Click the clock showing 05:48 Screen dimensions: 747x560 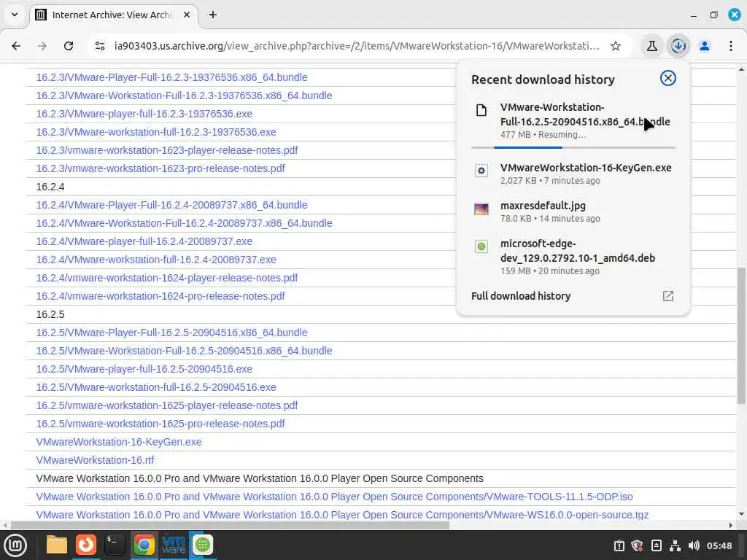click(719, 545)
